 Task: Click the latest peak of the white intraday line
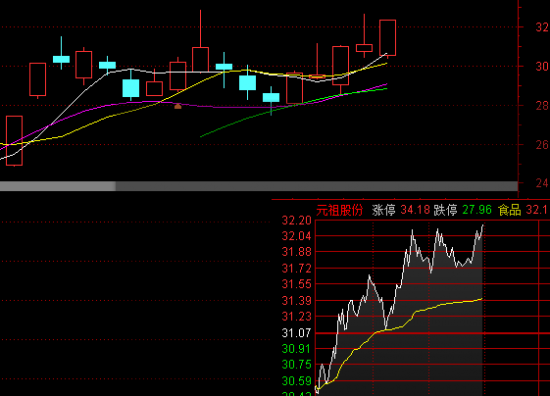[x=483, y=225]
